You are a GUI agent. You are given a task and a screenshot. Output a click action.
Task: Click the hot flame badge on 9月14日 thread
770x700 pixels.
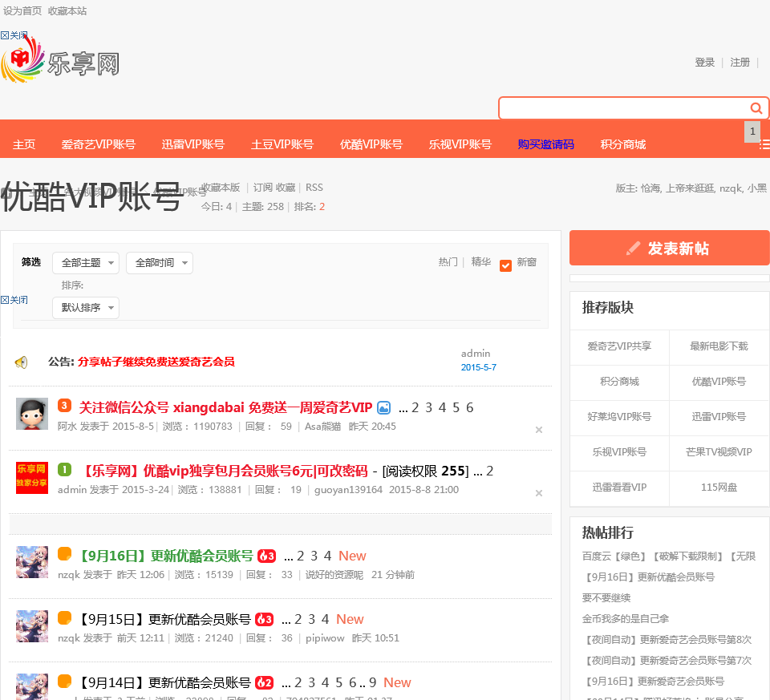coord(264,683)
